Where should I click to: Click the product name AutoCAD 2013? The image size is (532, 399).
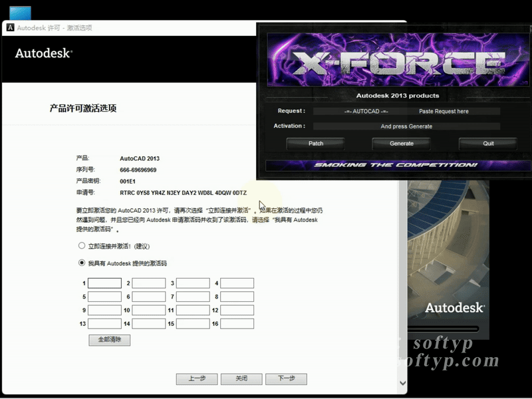click(140, 158)
